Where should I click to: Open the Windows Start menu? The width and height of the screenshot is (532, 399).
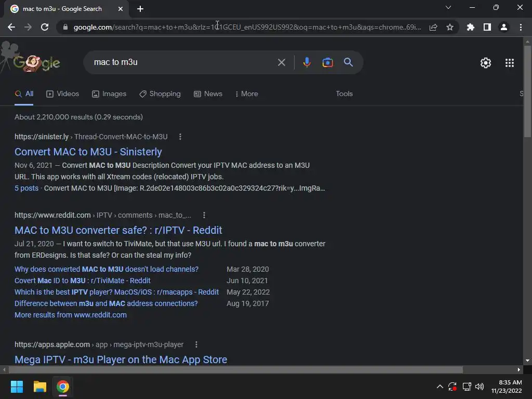tap(17, 387)
